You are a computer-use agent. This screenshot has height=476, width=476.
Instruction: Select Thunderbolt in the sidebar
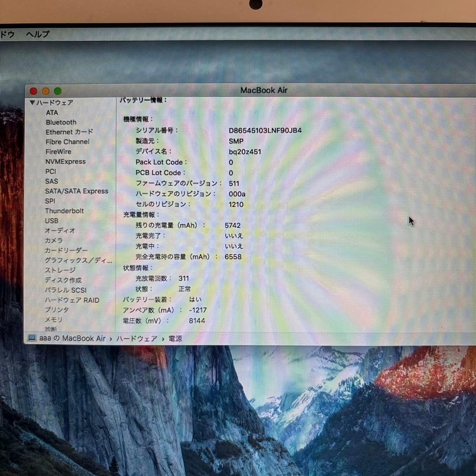click(x=64, y=211)
